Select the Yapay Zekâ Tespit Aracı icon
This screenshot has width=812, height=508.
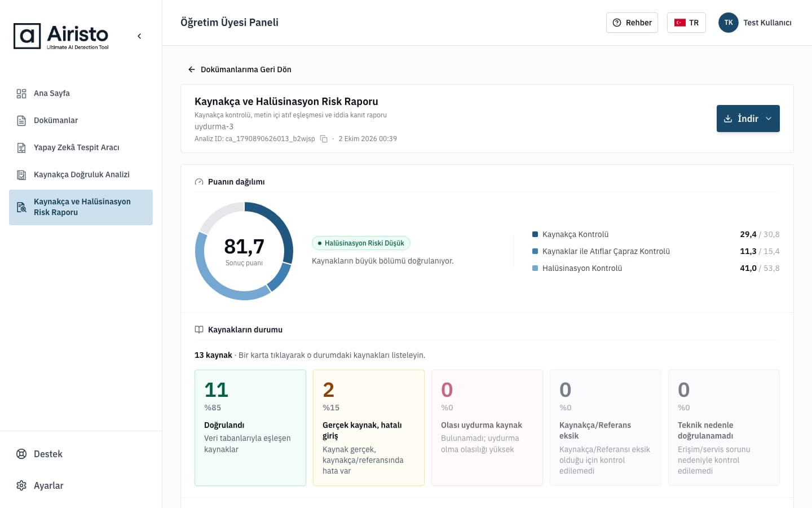(21, 148)
